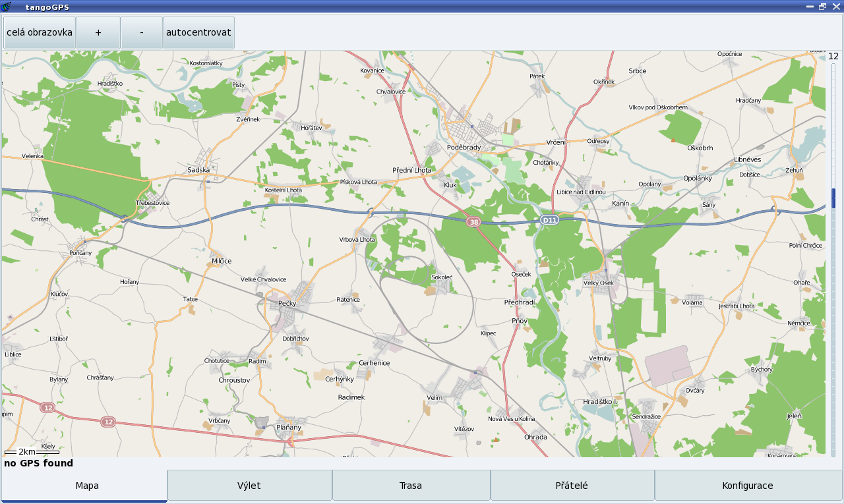Click the Veltruby label on map
Screen dimensions: 844x504
click(600, 358)
